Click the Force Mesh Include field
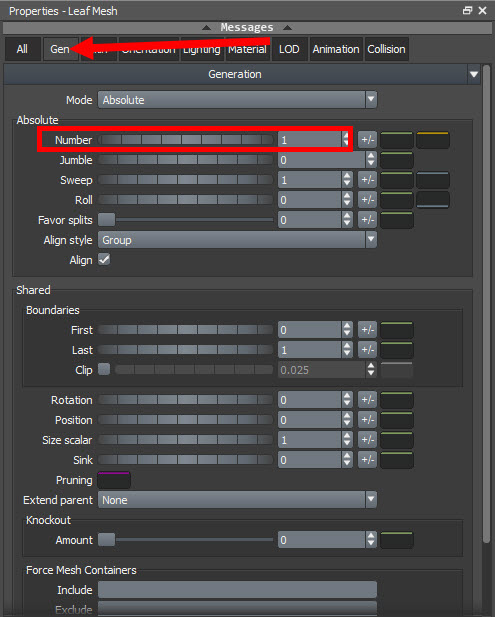The height and width of the screenshot is (617, 495). [x=237, y=590]
